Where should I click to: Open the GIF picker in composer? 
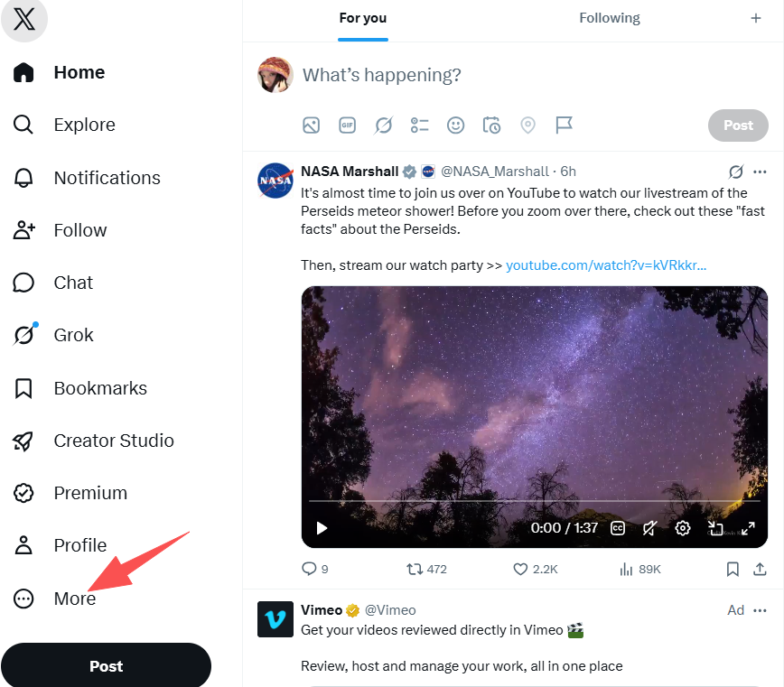pos(347,125)
